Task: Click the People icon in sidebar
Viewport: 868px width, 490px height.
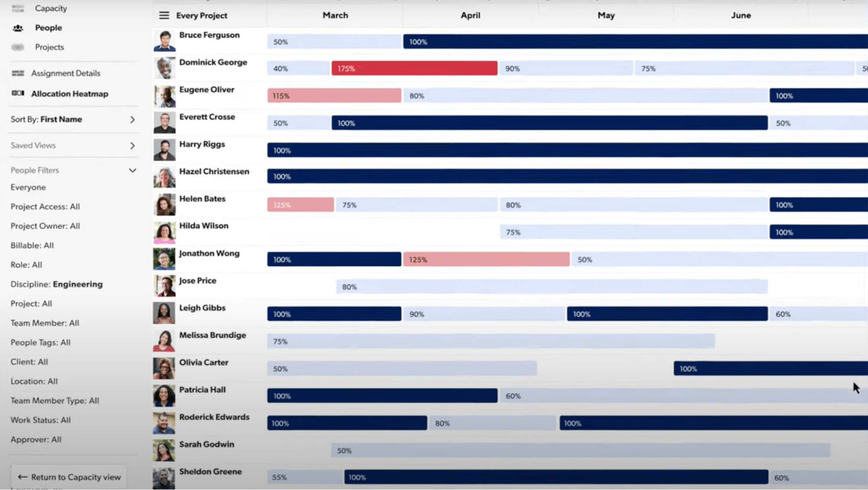Action: 17,27
